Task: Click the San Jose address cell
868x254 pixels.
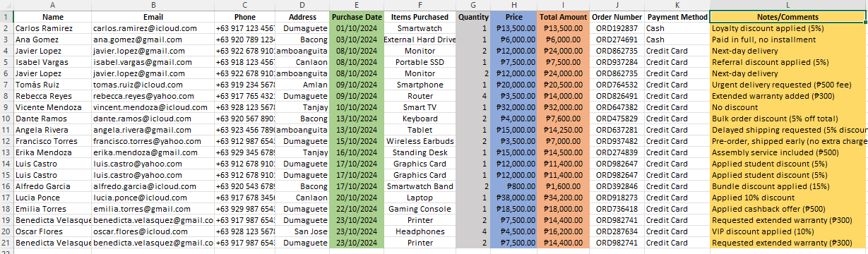Action: pos(302,231)
